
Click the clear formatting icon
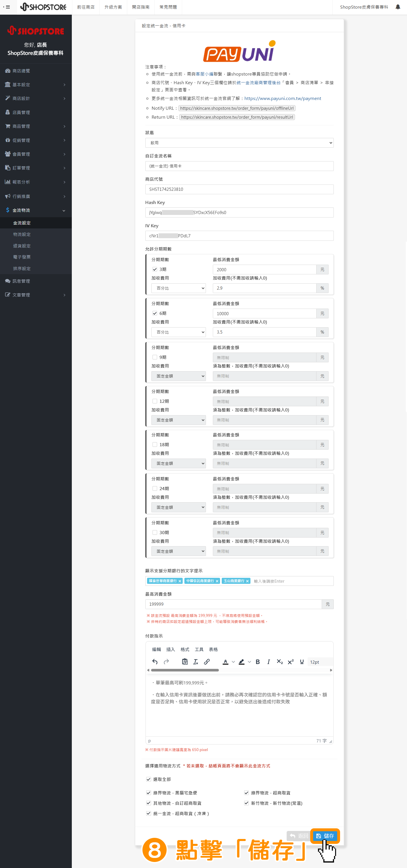196,662
